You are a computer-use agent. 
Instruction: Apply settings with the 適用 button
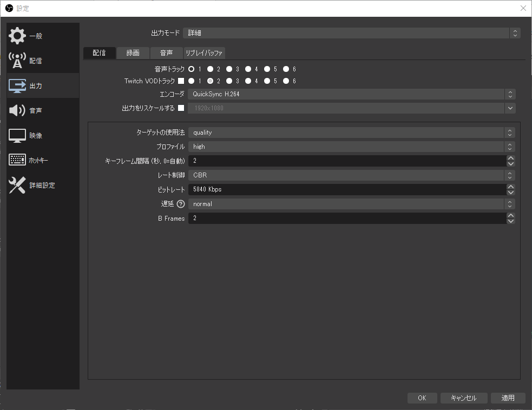(x=508, y=398)
